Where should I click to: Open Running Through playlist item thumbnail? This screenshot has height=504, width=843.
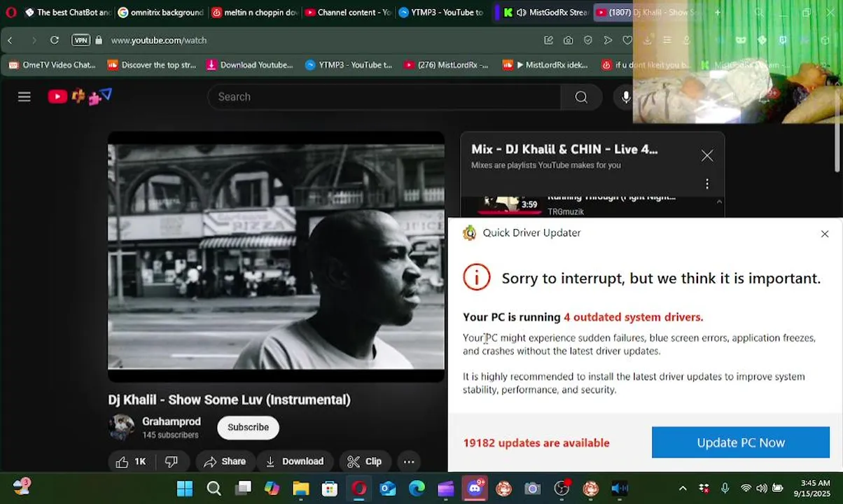509,204
